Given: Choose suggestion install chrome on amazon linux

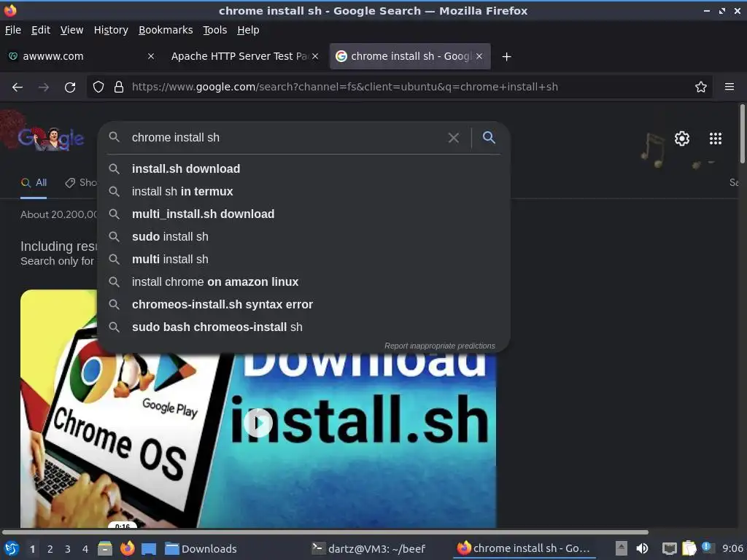Looking at the screenshot, I should [303, 282].
